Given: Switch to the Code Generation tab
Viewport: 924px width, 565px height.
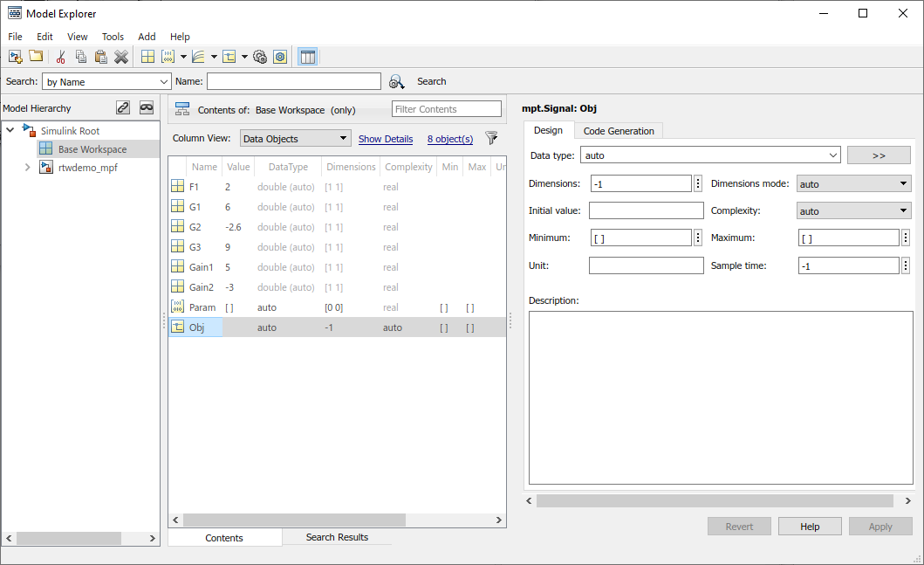Looking at the screenshot, I should coord(619,131).
